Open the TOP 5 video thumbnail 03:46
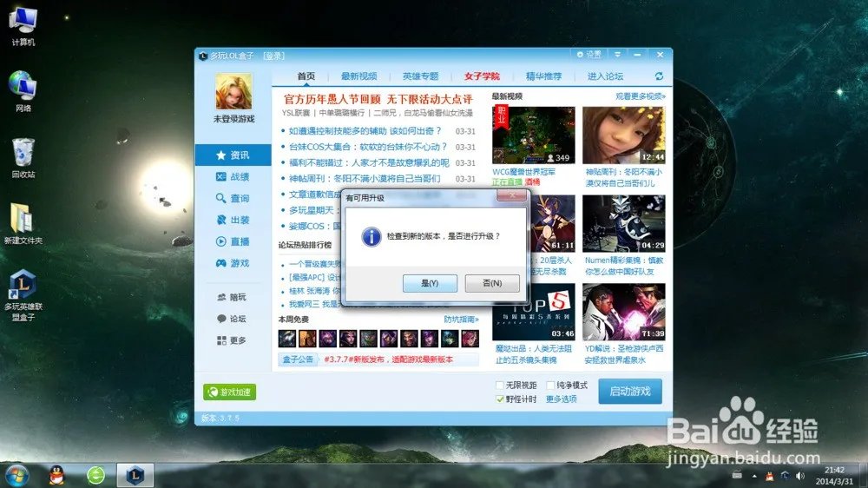This screenshot has width=868, height=488. pyautogui.click(x=534, y=312)
